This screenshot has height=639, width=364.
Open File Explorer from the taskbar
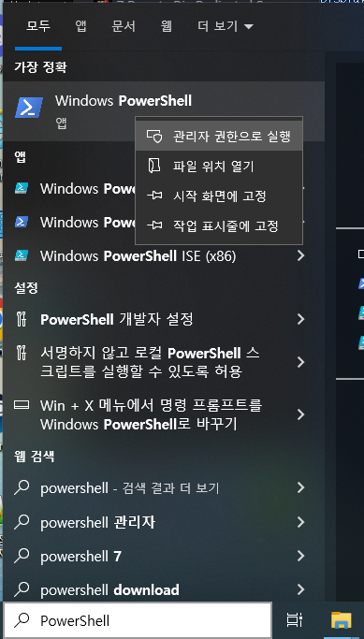pyautogui.click(x=342, y=620)
